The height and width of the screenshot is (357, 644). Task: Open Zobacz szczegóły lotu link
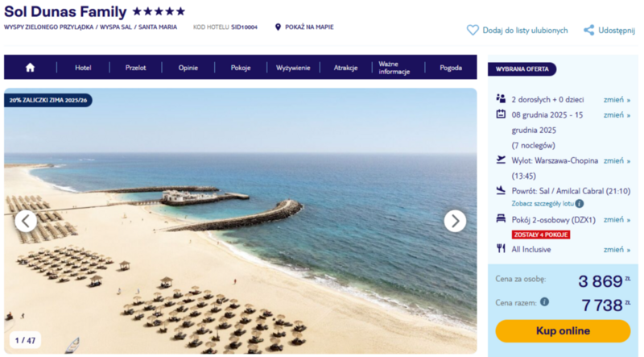pos(543,204)
